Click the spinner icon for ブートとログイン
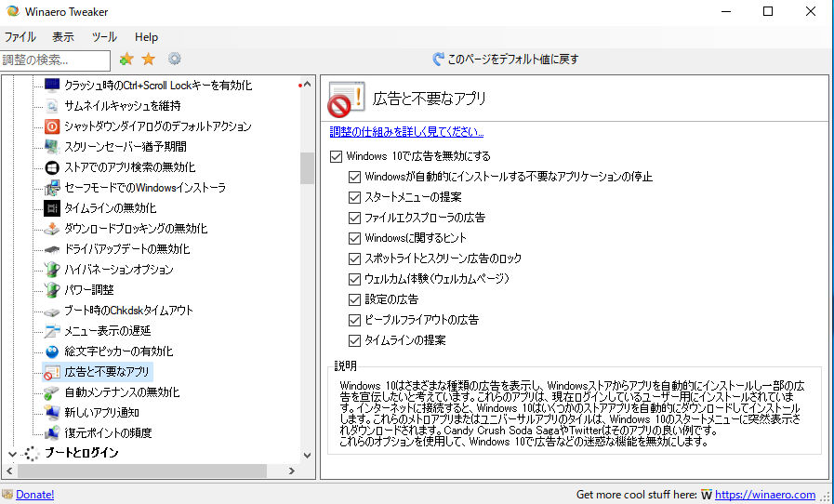Screen dimensions: 834x504 [32, 454]
